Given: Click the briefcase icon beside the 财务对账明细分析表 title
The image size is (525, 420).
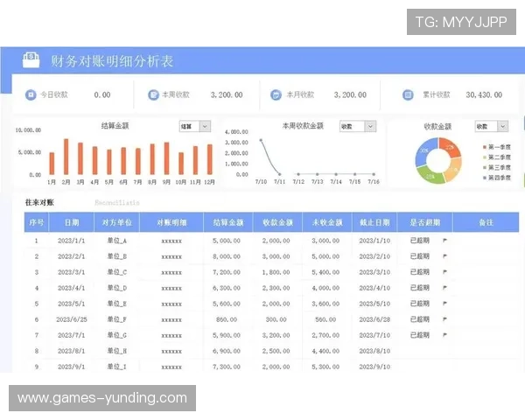Looking at the screenshot, I should [x=31, y=60].
